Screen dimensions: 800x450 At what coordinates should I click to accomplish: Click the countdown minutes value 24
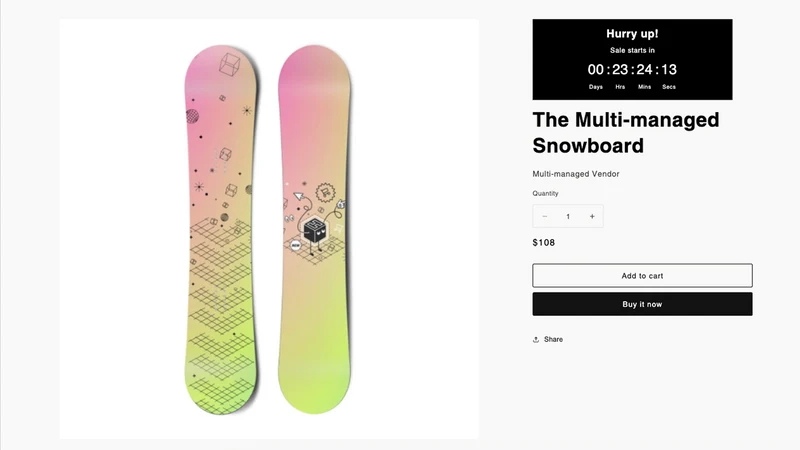tap(644, 69)
